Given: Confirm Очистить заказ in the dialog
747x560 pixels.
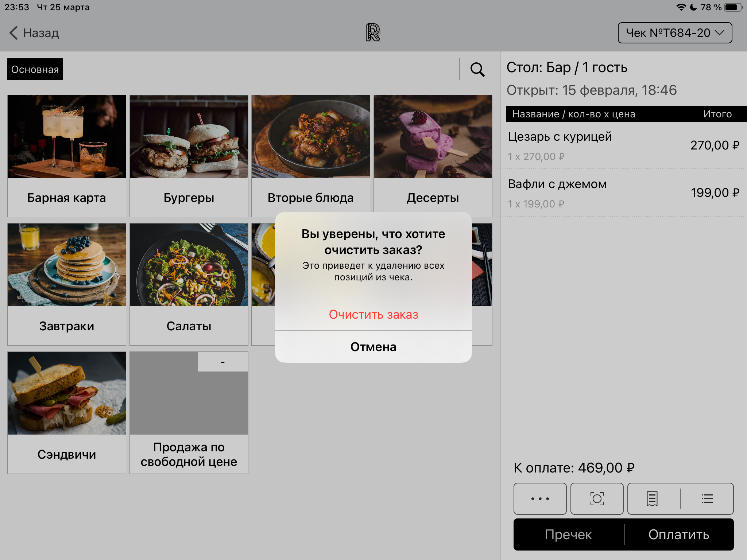Looking at the screenshot, I should point(373,314).
